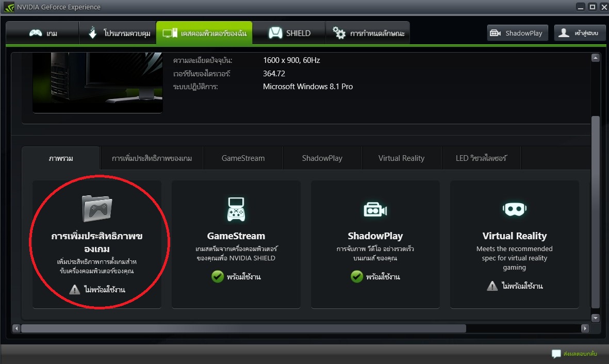
Task: Click the GameStream card title
Action: pos(236,236)
